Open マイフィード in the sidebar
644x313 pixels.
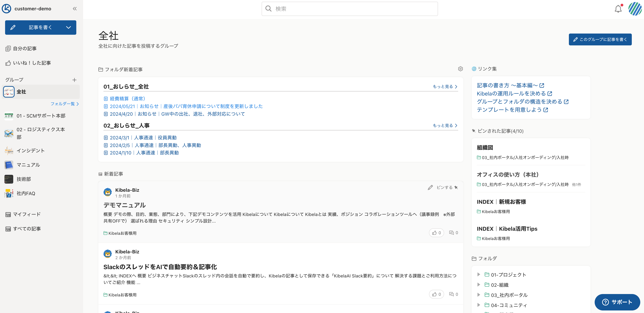click(26, 214)
